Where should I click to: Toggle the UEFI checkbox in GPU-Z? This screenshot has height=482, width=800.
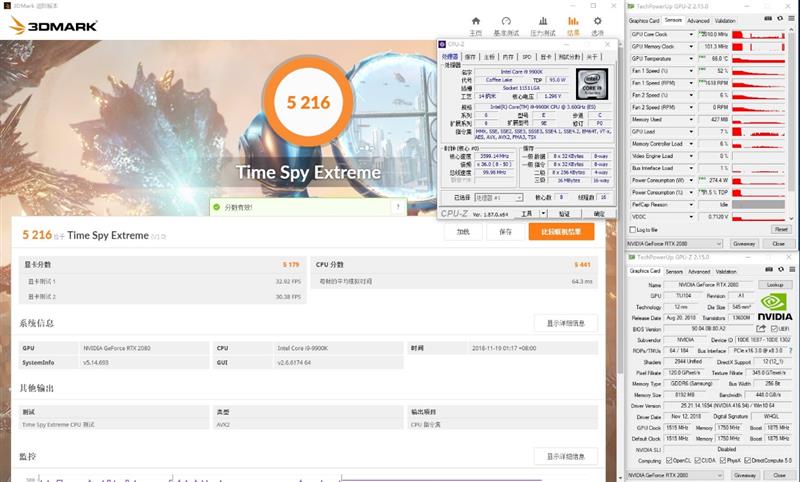click(774, 329)
